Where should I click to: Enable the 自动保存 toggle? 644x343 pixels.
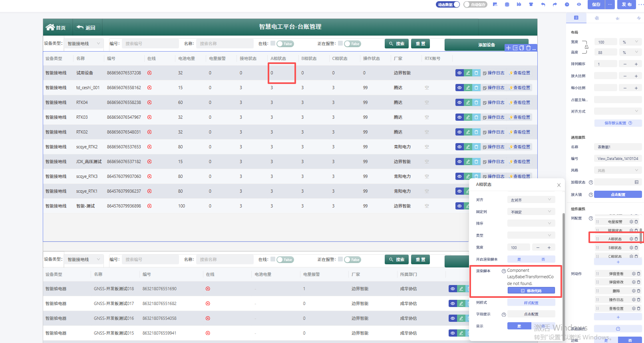coord(475,4)
